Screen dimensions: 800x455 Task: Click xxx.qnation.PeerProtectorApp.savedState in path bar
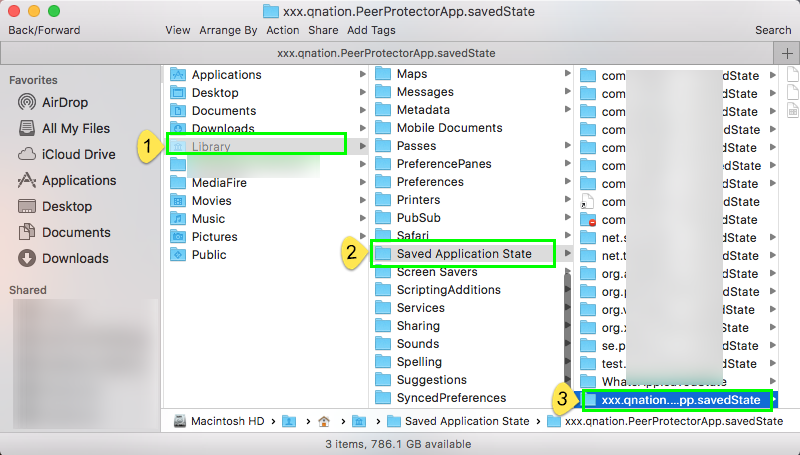665,421
